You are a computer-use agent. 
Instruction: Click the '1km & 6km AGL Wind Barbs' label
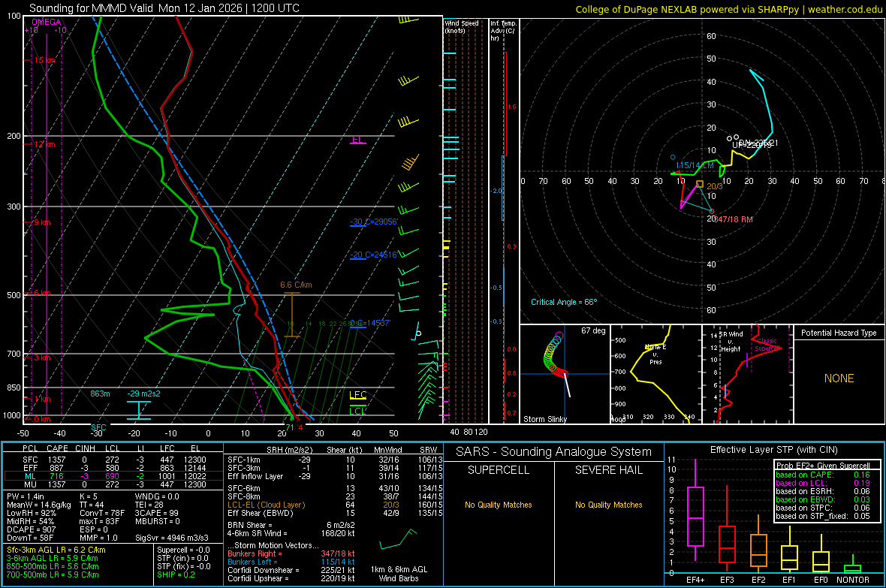pyautogui.click(x=399, y=574)
